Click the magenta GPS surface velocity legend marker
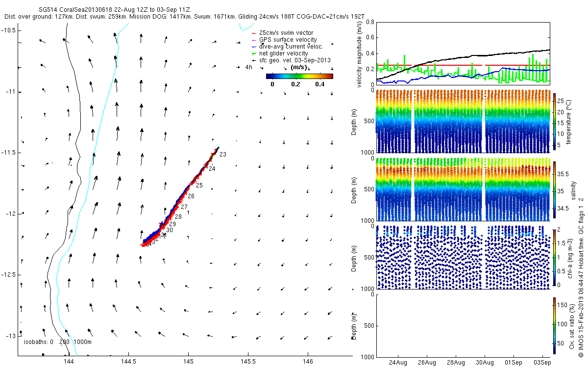The image size is (588, 368). point(253,40)
